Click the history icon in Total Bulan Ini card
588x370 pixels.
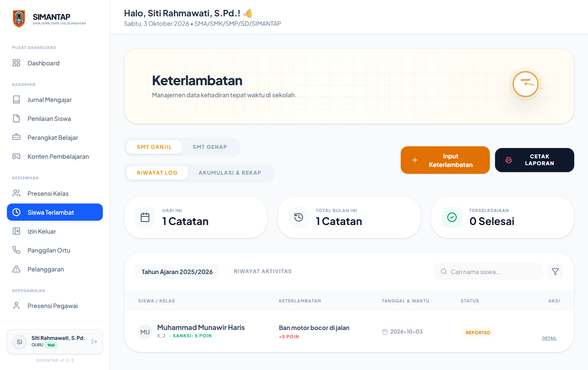point(299,217)
